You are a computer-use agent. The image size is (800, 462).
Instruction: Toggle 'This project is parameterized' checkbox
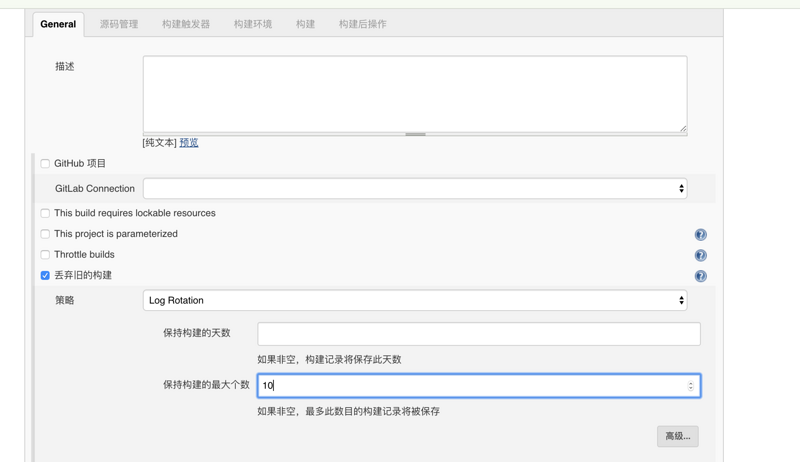point(45,234)
